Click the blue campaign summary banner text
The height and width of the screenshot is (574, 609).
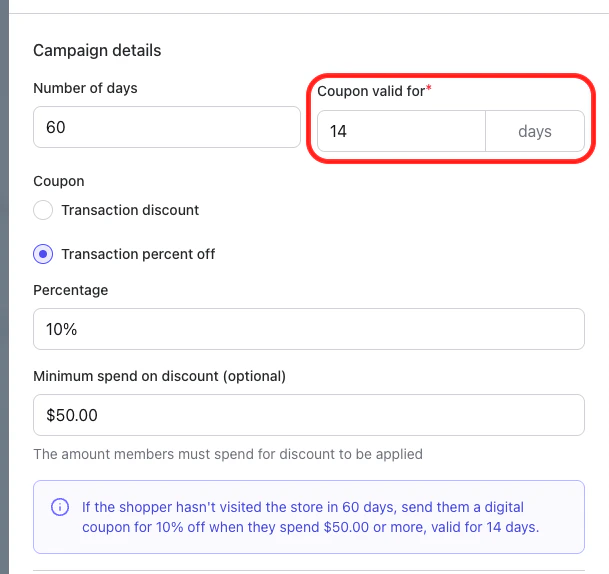310,517
